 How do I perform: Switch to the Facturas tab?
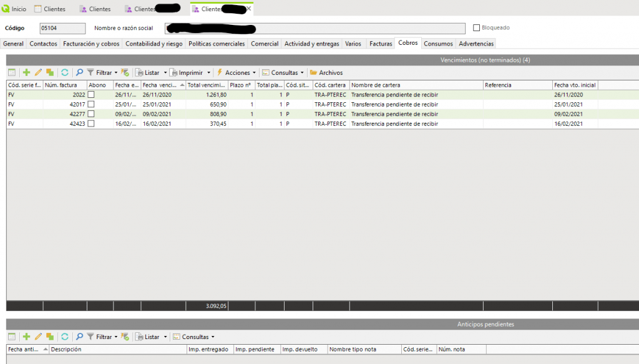(x=381, y=44)
